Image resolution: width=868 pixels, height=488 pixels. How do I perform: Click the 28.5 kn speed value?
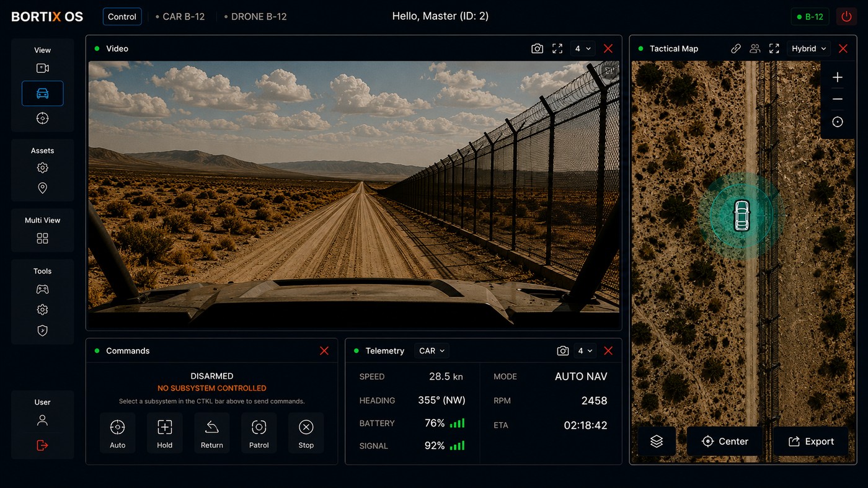tap(446, 376)
